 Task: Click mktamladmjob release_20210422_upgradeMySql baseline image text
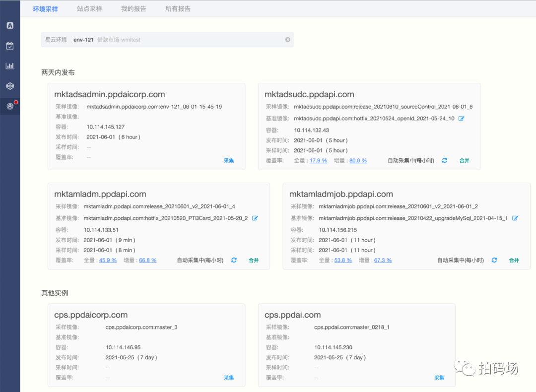413,218
